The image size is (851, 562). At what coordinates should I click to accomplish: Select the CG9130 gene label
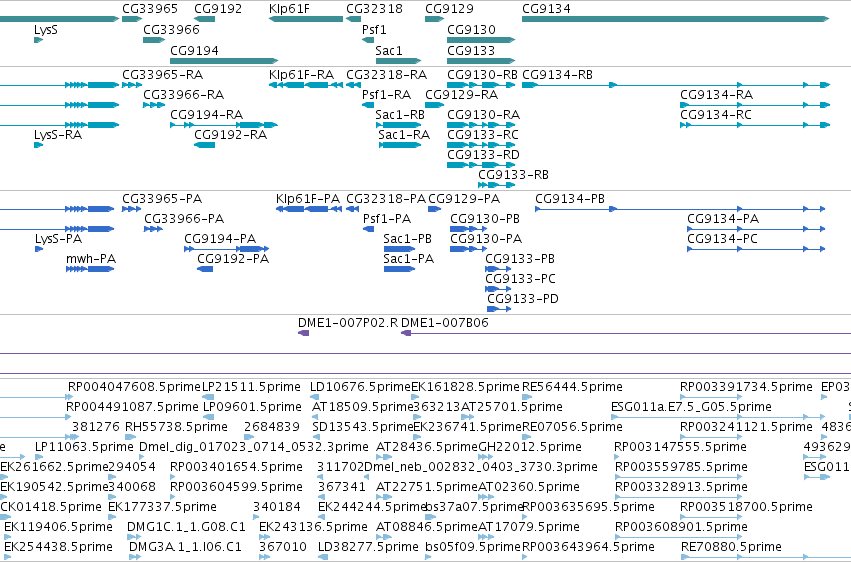(471, 29)
